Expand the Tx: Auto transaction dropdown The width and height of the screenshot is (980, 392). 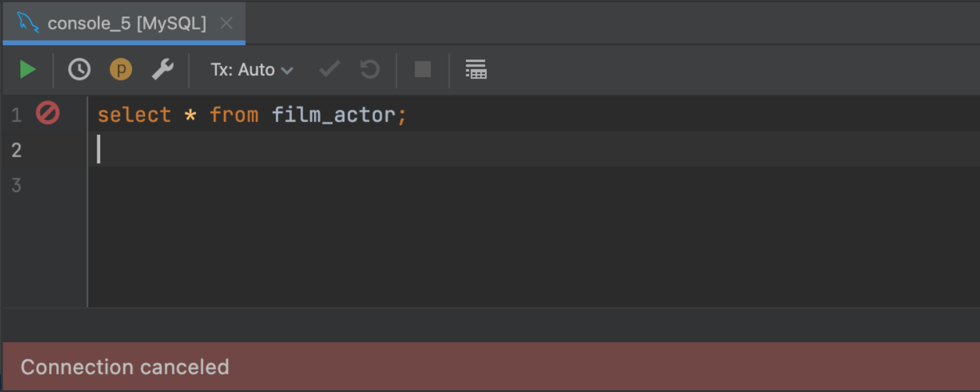pos(252,69)
